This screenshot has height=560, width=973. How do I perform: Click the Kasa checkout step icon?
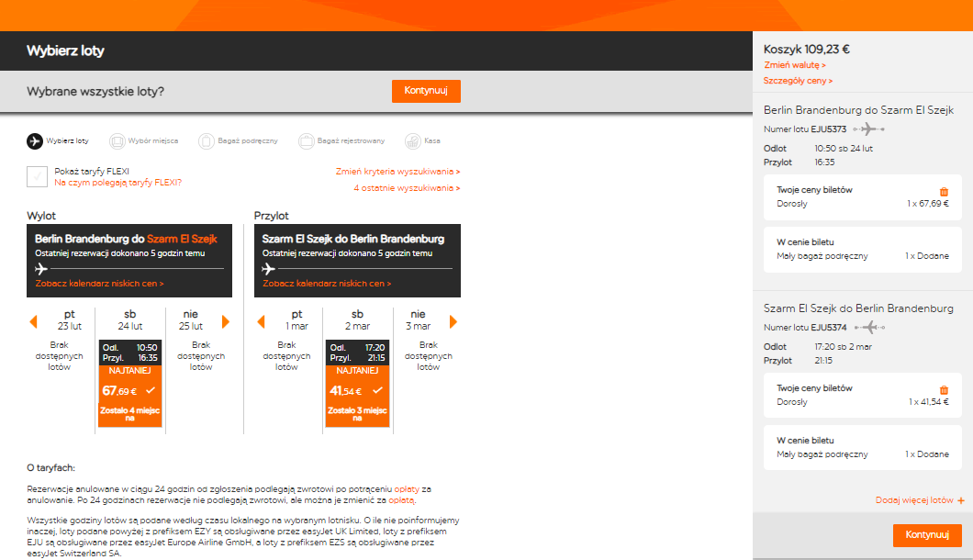click(x=413, y=141)
